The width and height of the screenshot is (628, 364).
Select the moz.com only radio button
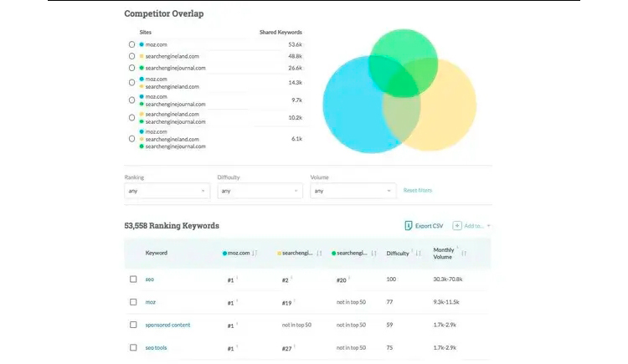click(x=132, y=44)
